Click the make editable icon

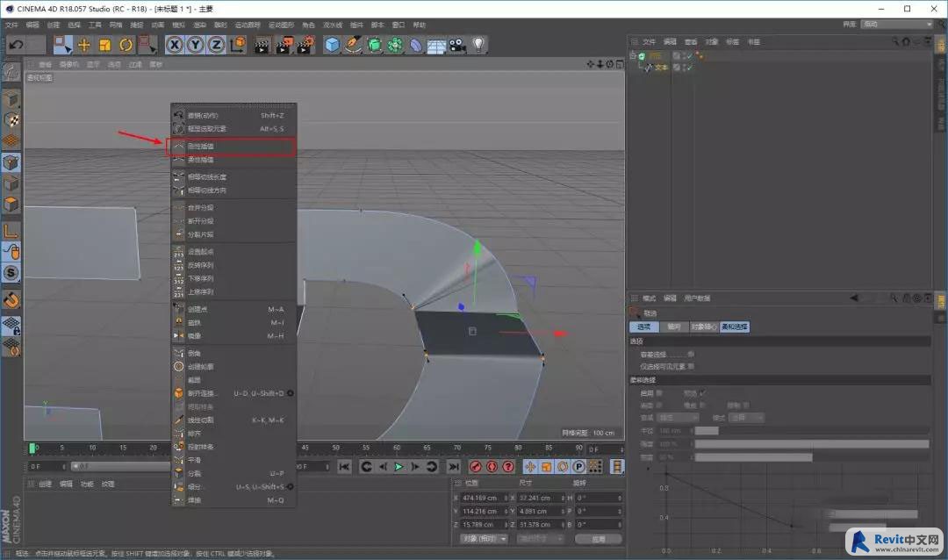coord(11,73)
